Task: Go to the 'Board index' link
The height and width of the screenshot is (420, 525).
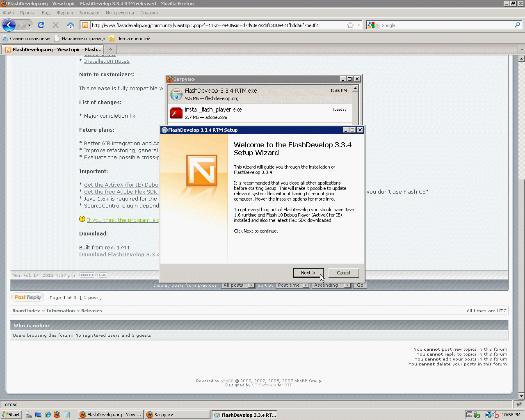Action: [26, 310]
